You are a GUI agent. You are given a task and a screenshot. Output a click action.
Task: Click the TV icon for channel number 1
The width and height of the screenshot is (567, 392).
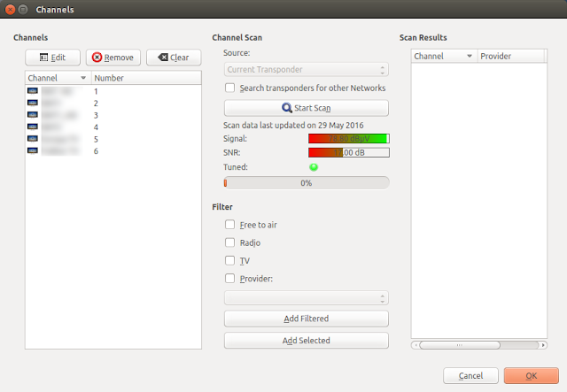click(33, 90)
